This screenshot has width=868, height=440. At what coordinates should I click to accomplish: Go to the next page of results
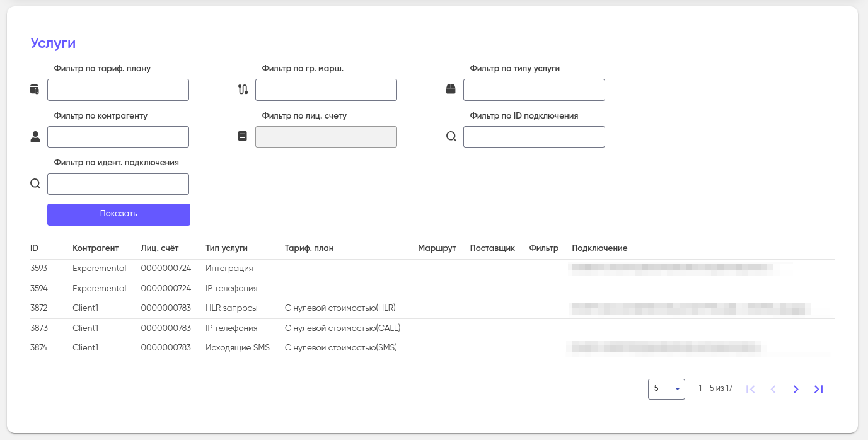pyautogui.click(x=796, y=390)
